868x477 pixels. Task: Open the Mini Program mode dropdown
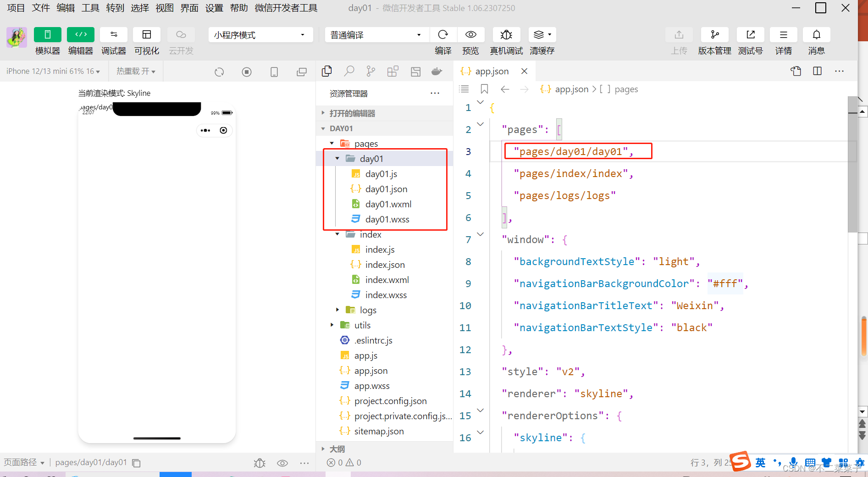click(260, 35)
